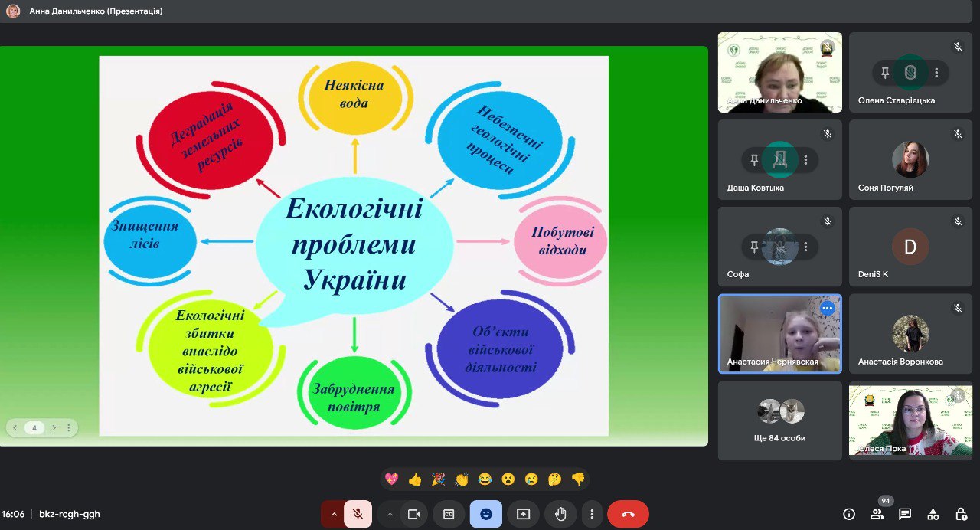Image resolution: width=980 pixels, height=530 pixels.
Task: Open more options for Даша Ковтуха
Action: click(805, 160)
